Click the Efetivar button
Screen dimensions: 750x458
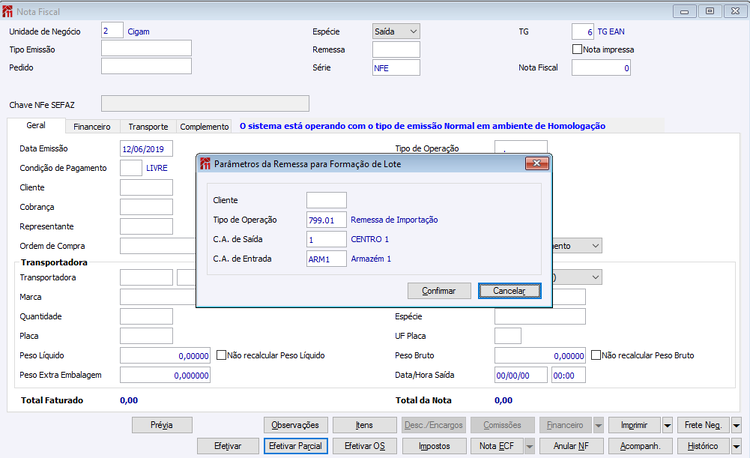click(x=228, y=446)
